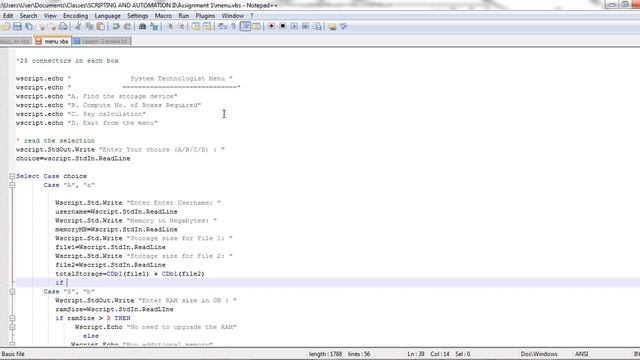
Task: Click the Save All toolbar icon
Action: 29,27
